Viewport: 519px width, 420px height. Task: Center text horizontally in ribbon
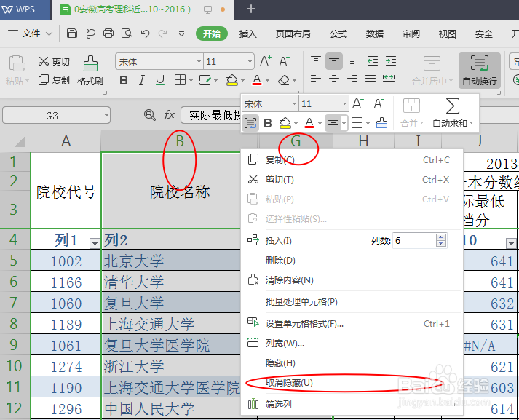point(334,80)
